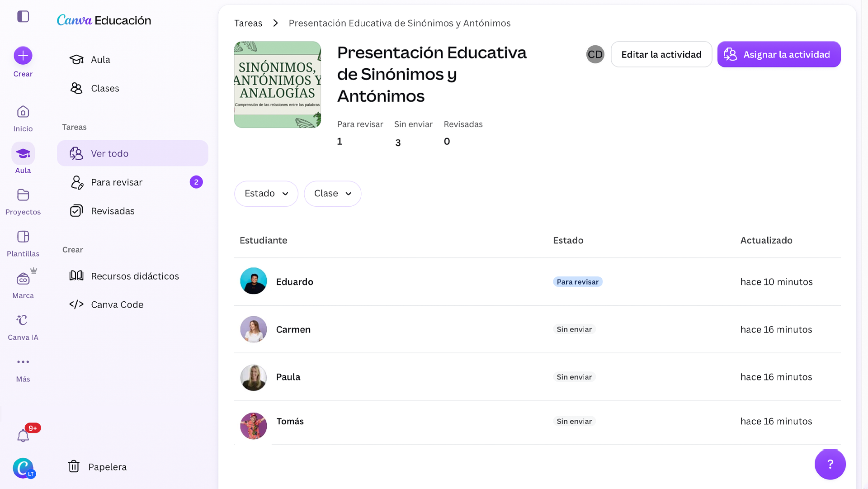The width and height of the screenshot is (868, 489).
Task: Click the Para revisar badge count 2
Action: pos(196,182)
